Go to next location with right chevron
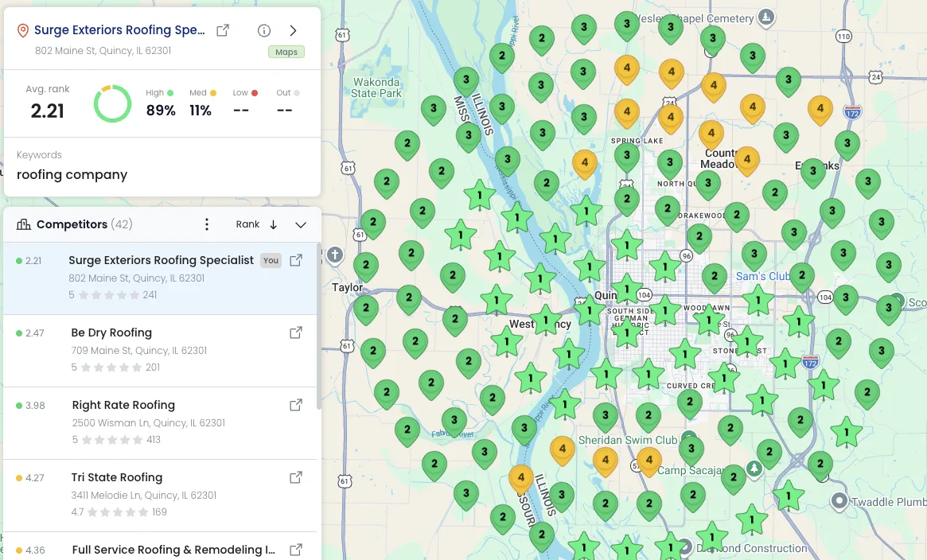927x560 pixels. pyautogui.click(x=294, y=30)
